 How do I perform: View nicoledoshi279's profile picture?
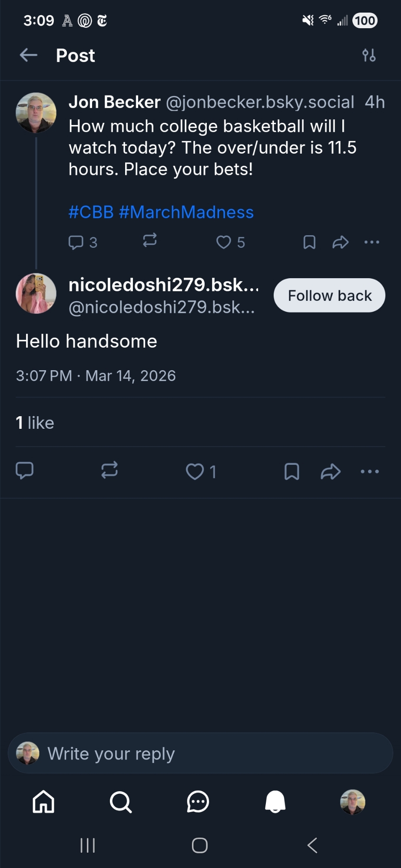[36, 293]
